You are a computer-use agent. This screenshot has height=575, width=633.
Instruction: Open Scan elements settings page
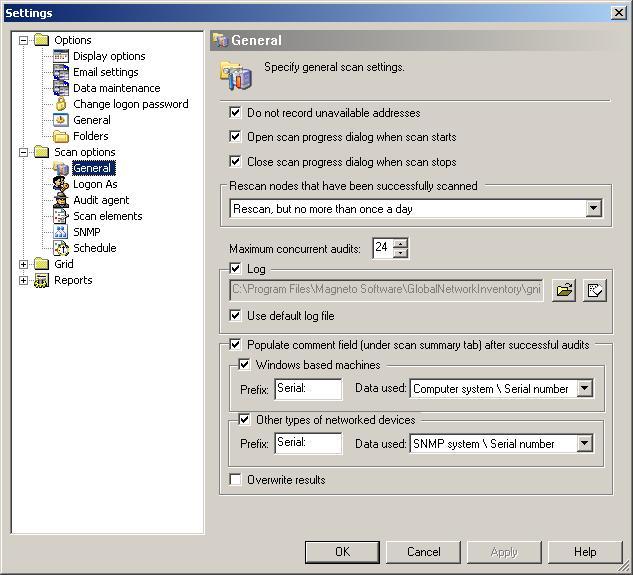pyautogui.click(x=108, y=216)
